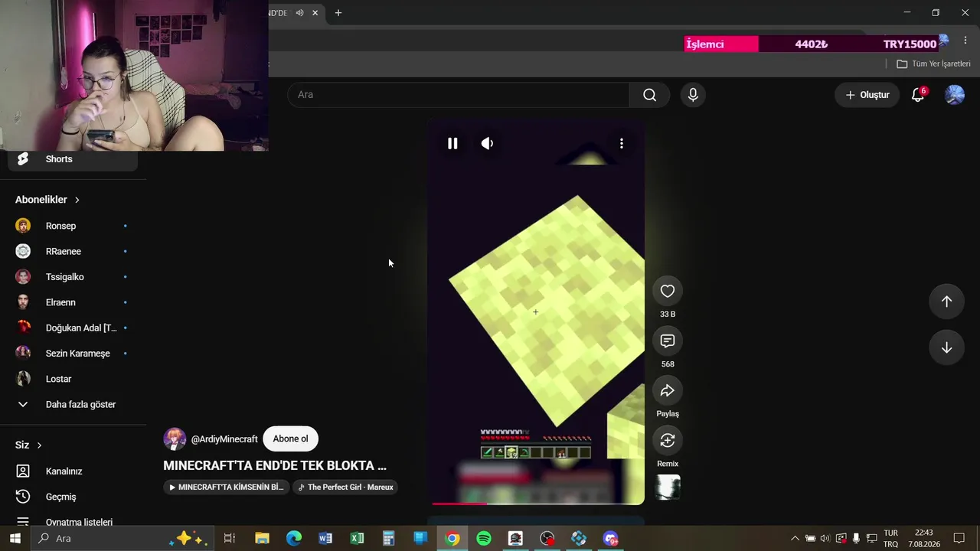Image resolution: width=980 pixels, height=551 pixels.
Task: Mute the tab via its speaker icon
Action: (x=299, y=13)
